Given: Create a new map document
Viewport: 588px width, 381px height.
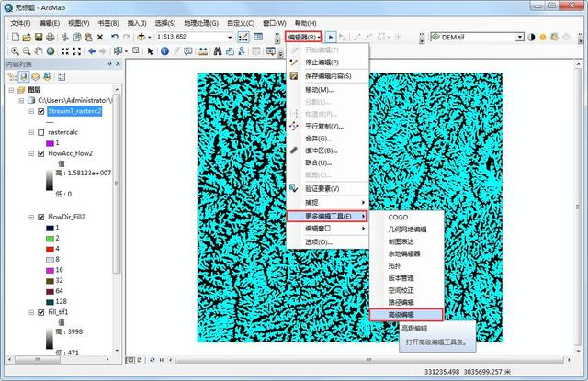Looking at the screenshot, I should pyautogui.click(x=15, y=37).
